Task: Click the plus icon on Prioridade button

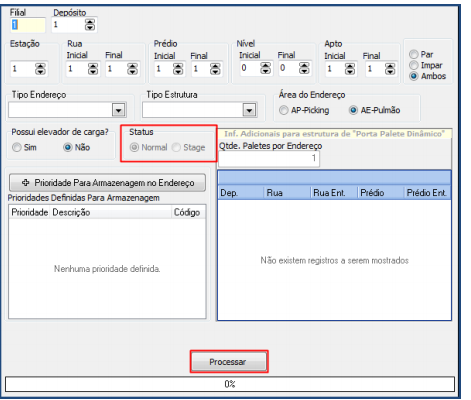Action: click(26, 183)
